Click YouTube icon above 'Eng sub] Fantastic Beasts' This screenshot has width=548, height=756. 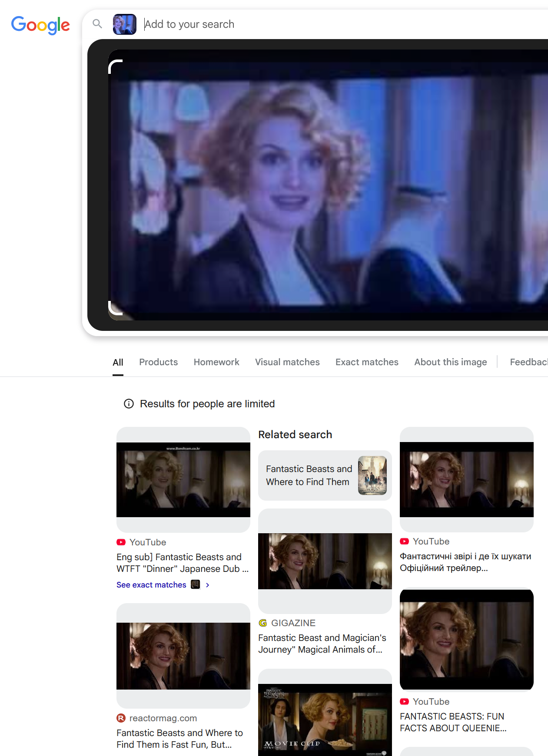[x=121, y=542]
